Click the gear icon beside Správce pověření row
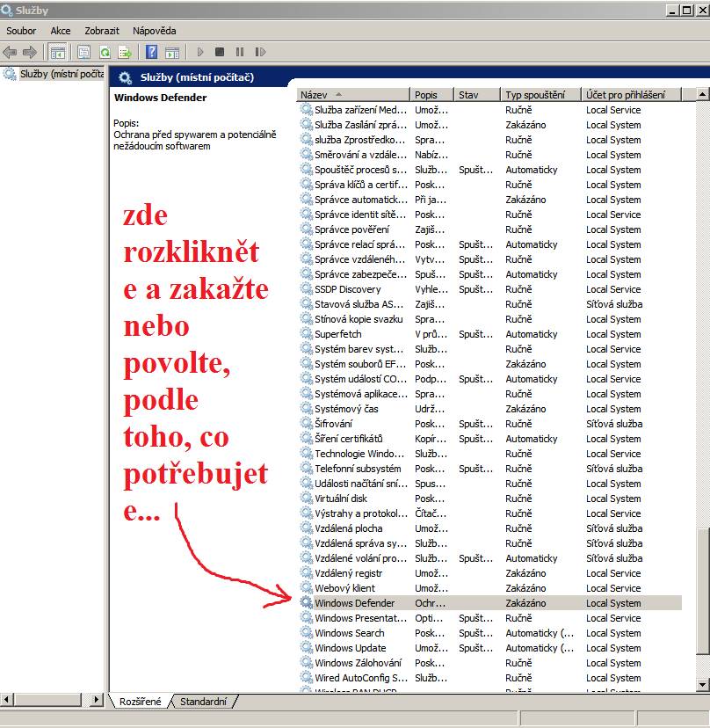710x728 pixels. click(307, 229)
